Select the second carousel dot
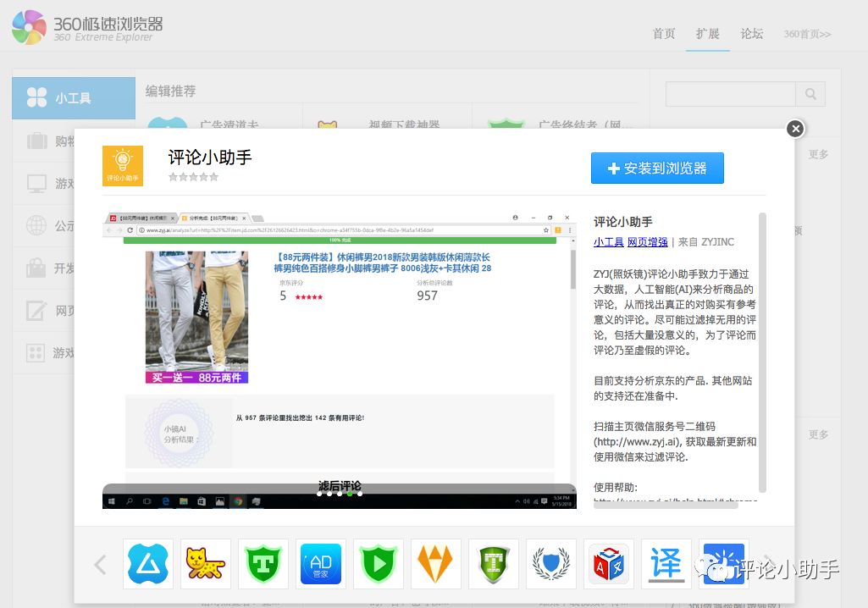 point(329,494)
